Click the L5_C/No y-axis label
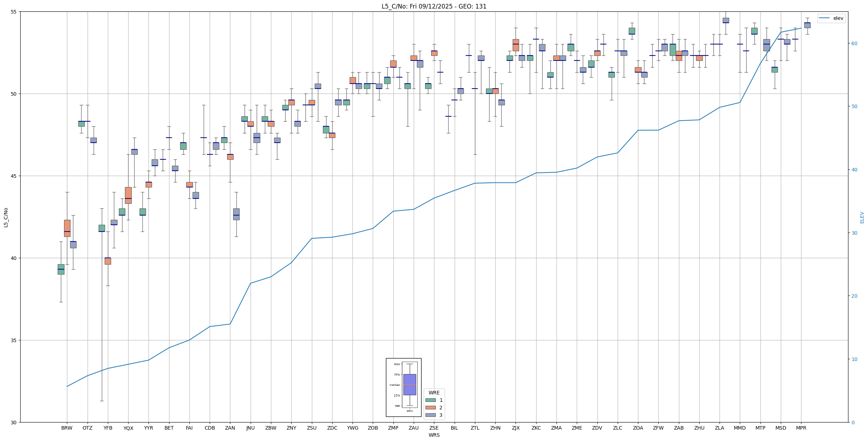The image size is (868, 441). (x=6, y=217)
